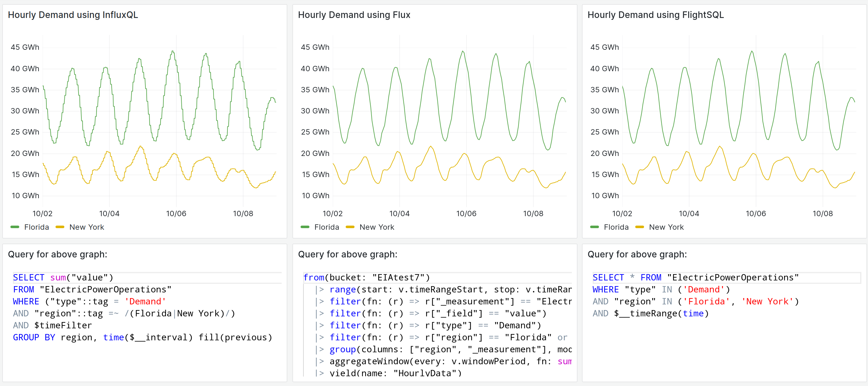The height and width of the screenshot is (386, 868).
Task: Click the aggregateWindow line in the Flux query
Action: tap(438, 361)
